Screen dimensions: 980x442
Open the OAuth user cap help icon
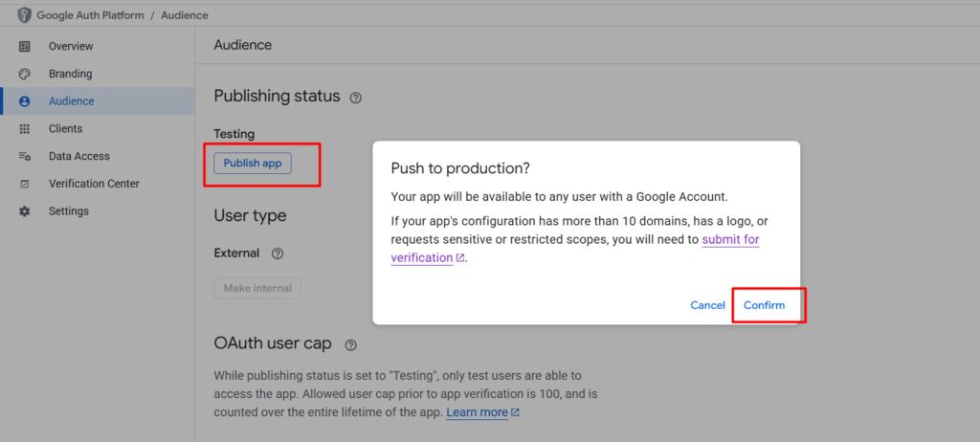pos(350,344)
